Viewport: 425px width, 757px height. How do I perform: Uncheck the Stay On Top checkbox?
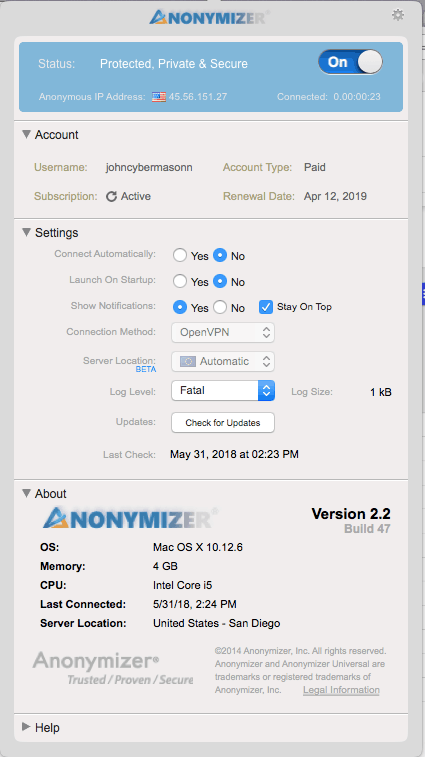[266, 307]
